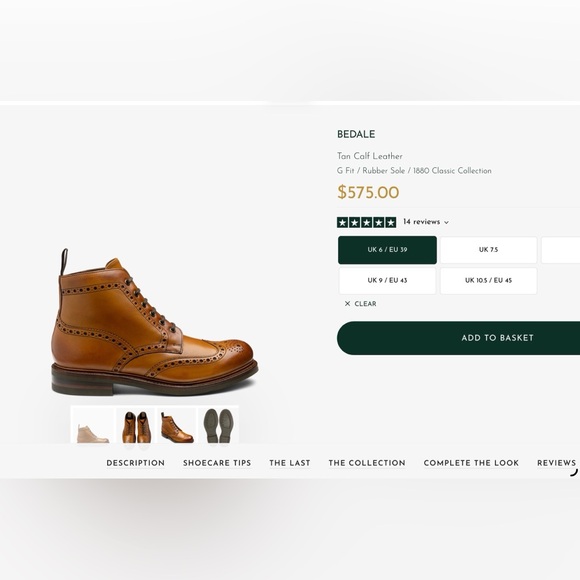580x580 pixels.
Task: Go to the Description tab
Action: pyautogui.click(x=135, y=463)
